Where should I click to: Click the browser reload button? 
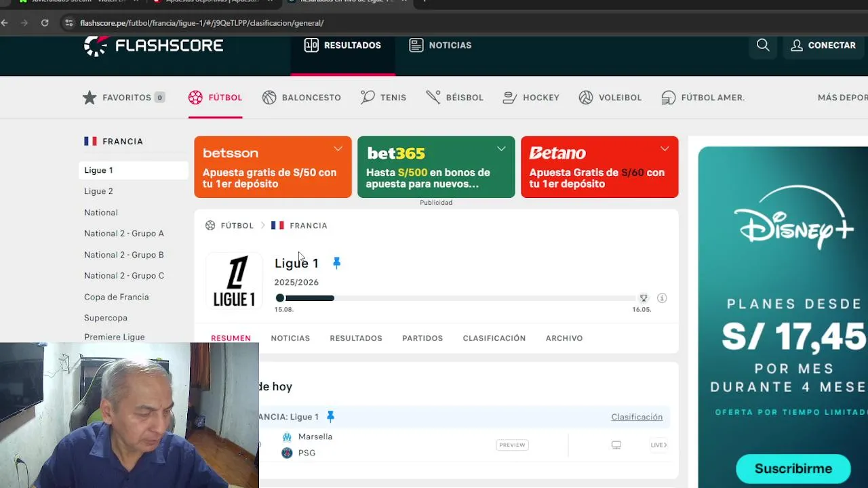pos(45,22)
